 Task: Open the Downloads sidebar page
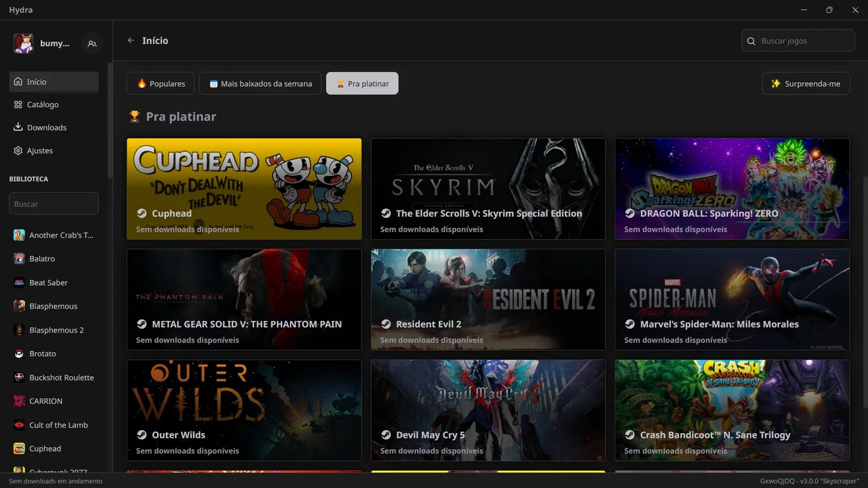(x=54, y=128)
